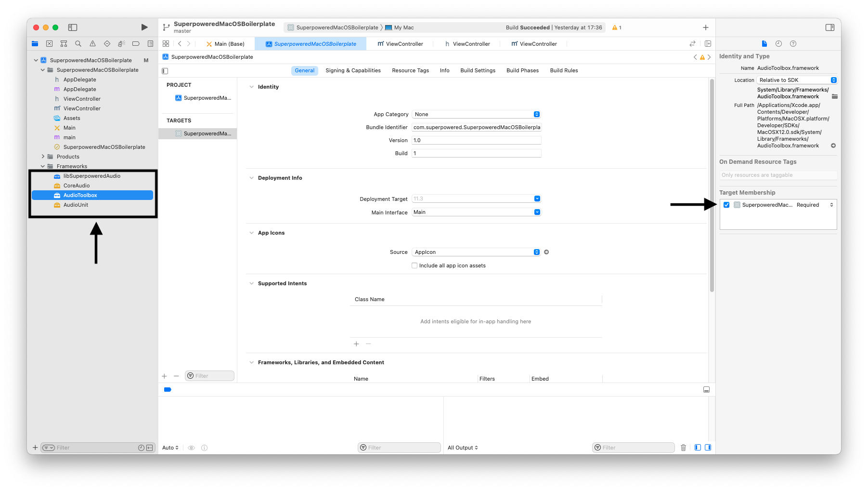The width and height of the screenshot is (868, 490).
Task: Run the project with the play button
Action: 144,27
